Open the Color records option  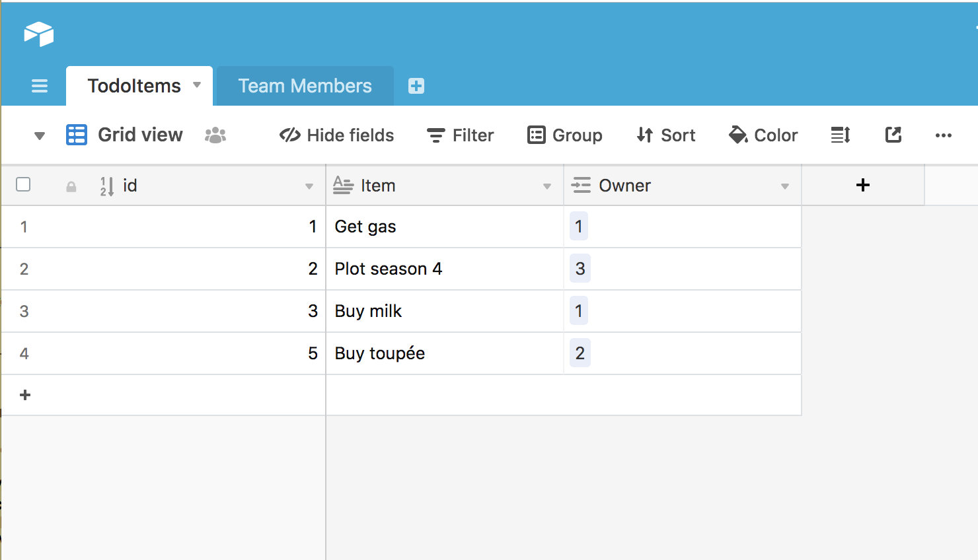(763, 135)
